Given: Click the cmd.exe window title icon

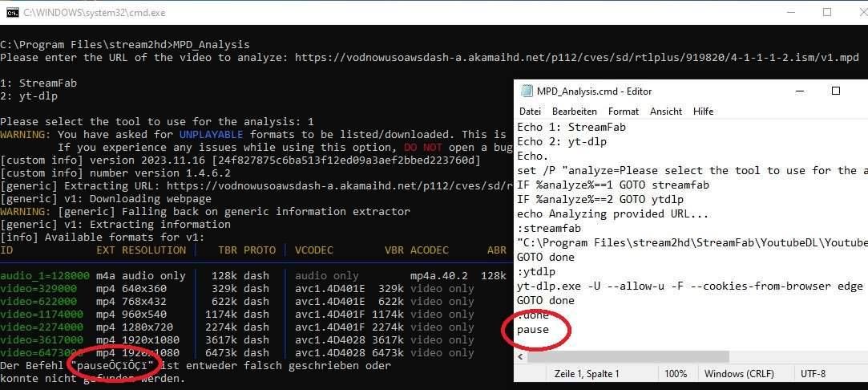Looking at the screenshot, I should point(12,12).
